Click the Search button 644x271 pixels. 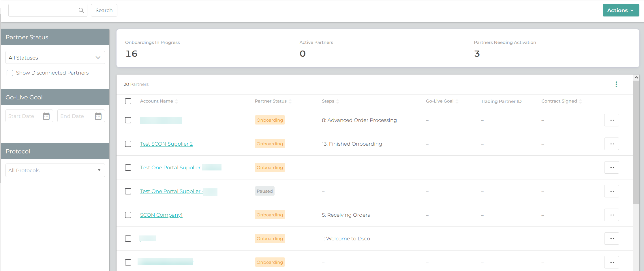tap(104, 10)
